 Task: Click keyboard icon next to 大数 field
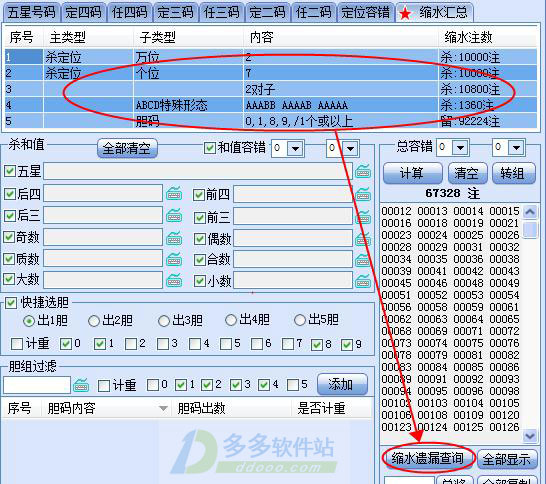pyautogui.click(x=174, y=280)
